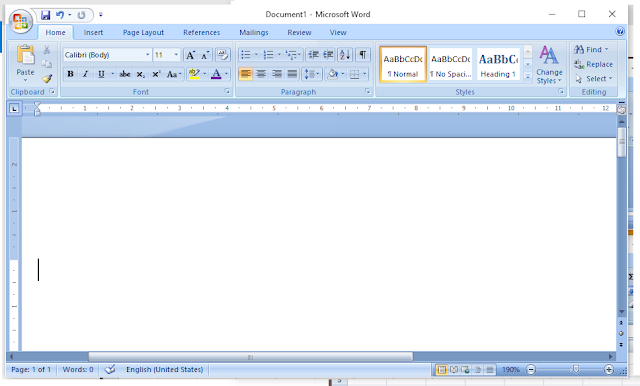Go to the References tab
This screenshot has width=640, height=386.
point(201,33)
